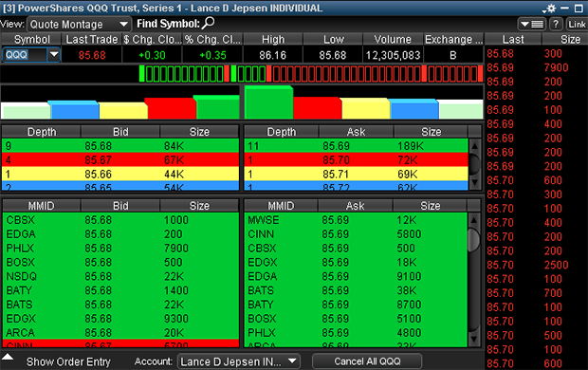
Task: Select ask depth row 85.70 72K
Action: [356, 159]
